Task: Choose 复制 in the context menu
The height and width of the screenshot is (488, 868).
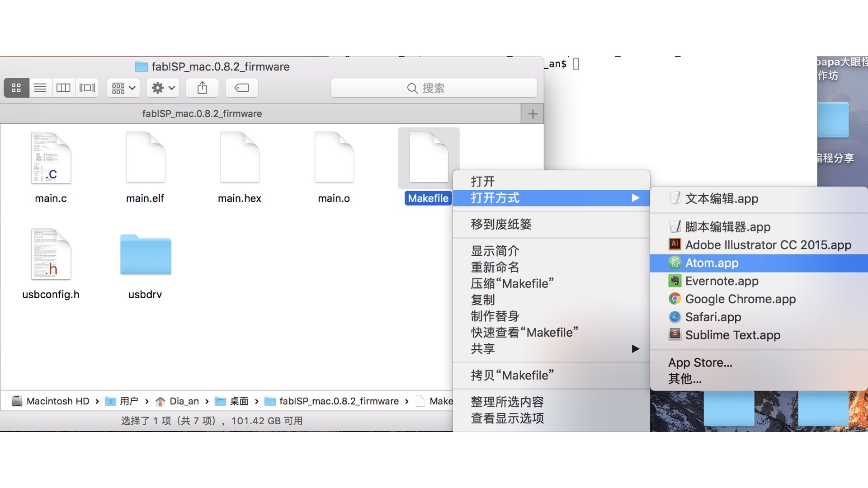Action: click(551, 300)
